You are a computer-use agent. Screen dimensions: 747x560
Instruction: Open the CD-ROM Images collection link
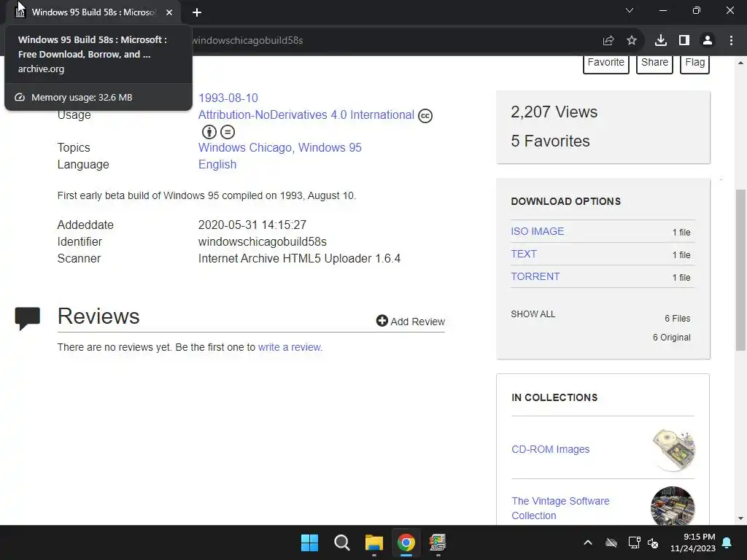551,449
